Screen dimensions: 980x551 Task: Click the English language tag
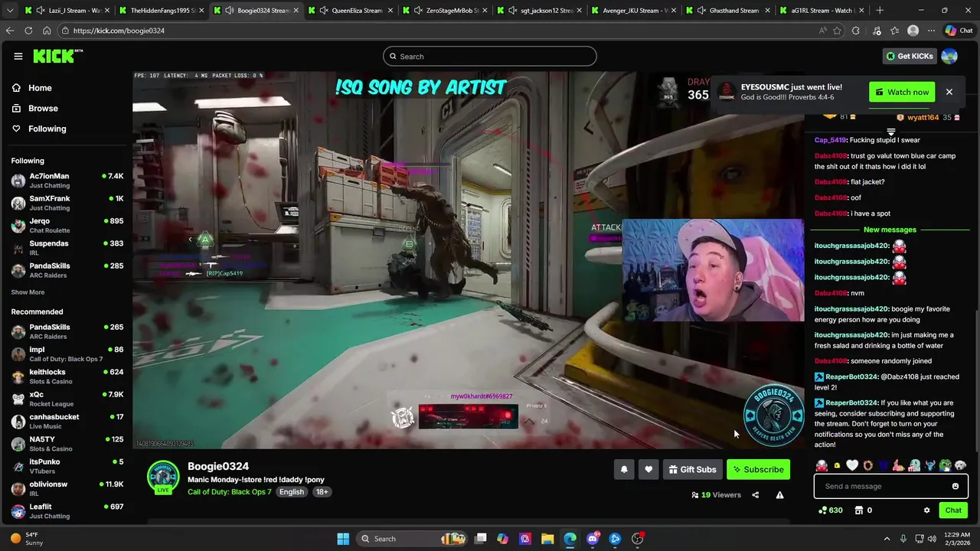pos(292,492)
